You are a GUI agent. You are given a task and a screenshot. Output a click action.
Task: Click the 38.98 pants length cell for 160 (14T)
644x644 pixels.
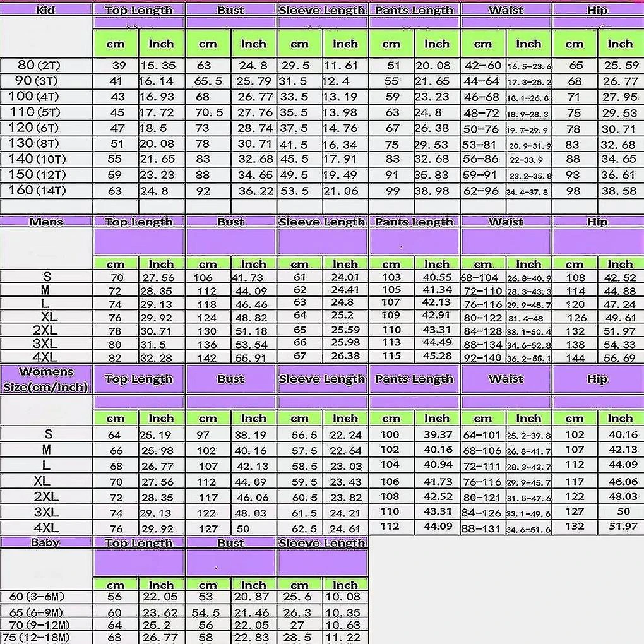(x=436, y=191)
